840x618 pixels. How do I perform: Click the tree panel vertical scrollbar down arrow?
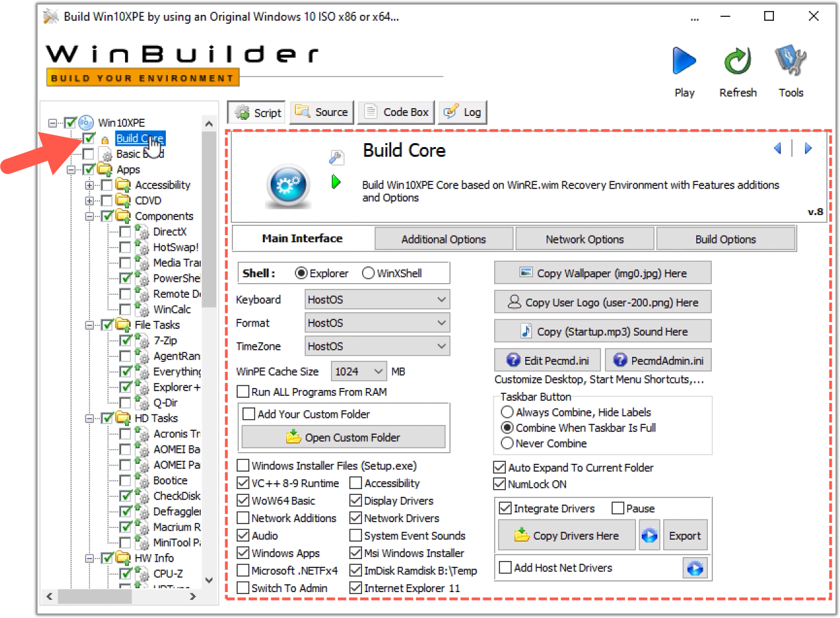(209, 580)
